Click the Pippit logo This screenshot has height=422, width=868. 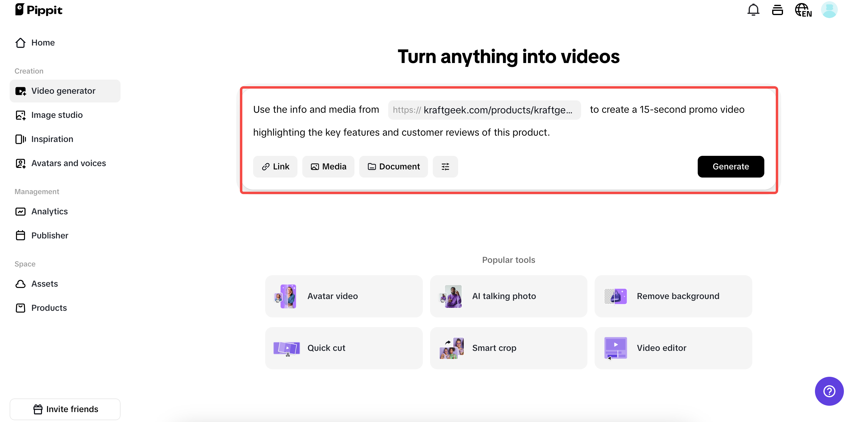pos(39,9)
